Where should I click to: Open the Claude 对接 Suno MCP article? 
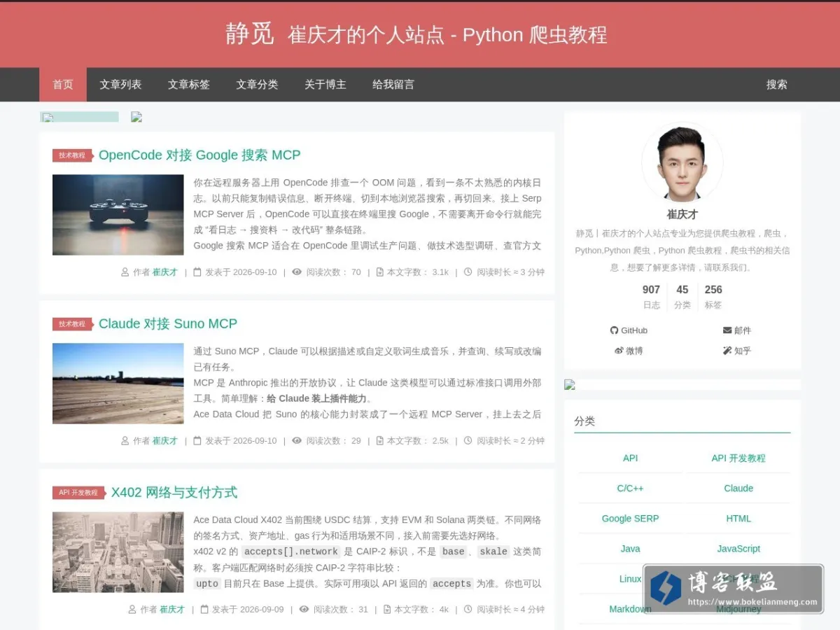pos(168,323)
